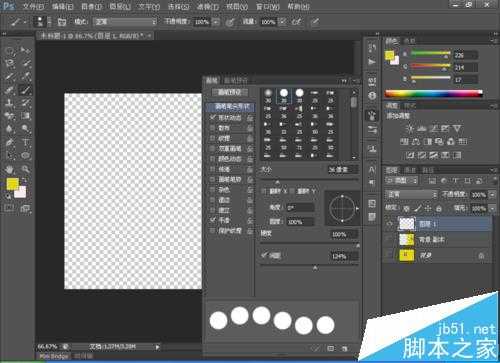Open the layer blend mode dropdown 正常
Screen dimensions: 500x363
[411, 194]
